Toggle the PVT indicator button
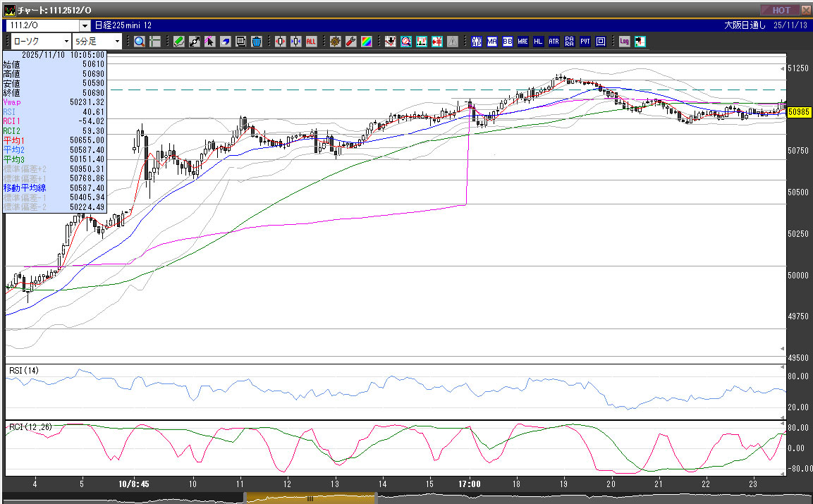Viewport: 813px width, 504px height. point(585,42)
